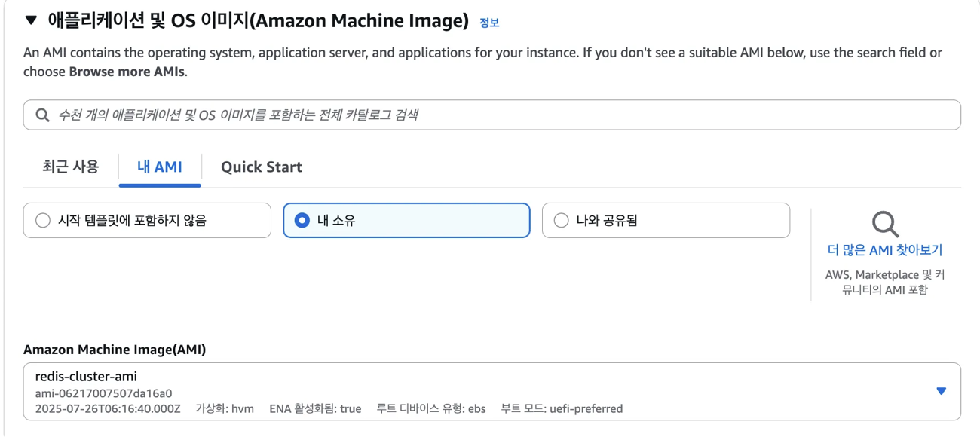Click the ENA 활성화됨: true value
The height and width of the screenshot is (437, 980).
click(x=315, y=409)
